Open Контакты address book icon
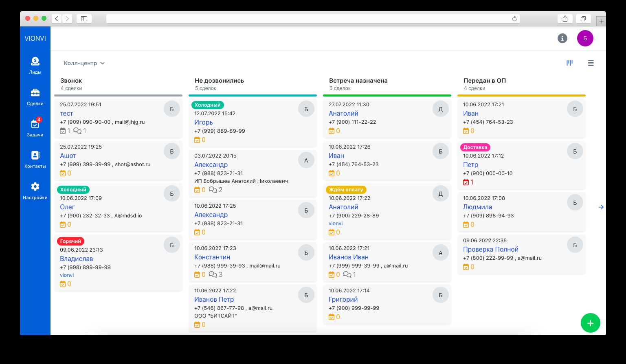The height and width of the screenshot is (364, 626). (35, 159)
